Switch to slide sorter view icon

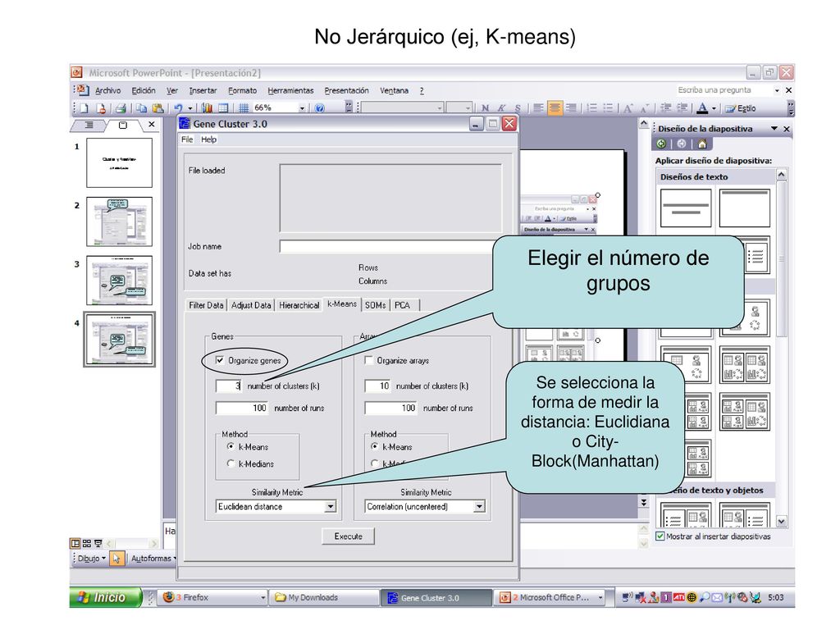(x=87, y=543)
